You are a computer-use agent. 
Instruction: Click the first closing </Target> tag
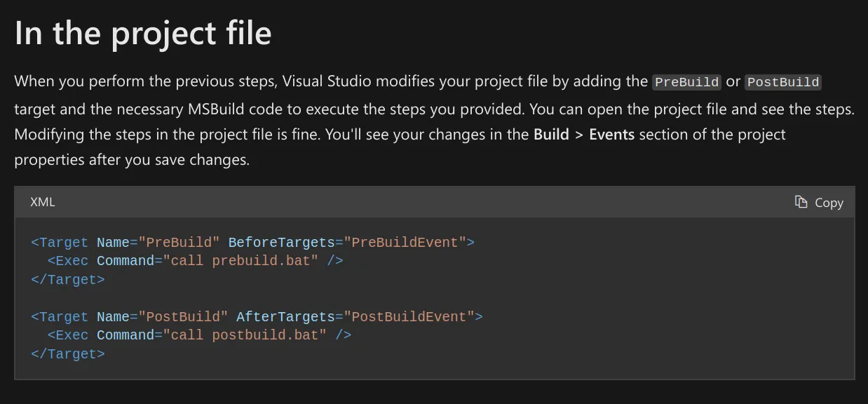coord(68,279)
